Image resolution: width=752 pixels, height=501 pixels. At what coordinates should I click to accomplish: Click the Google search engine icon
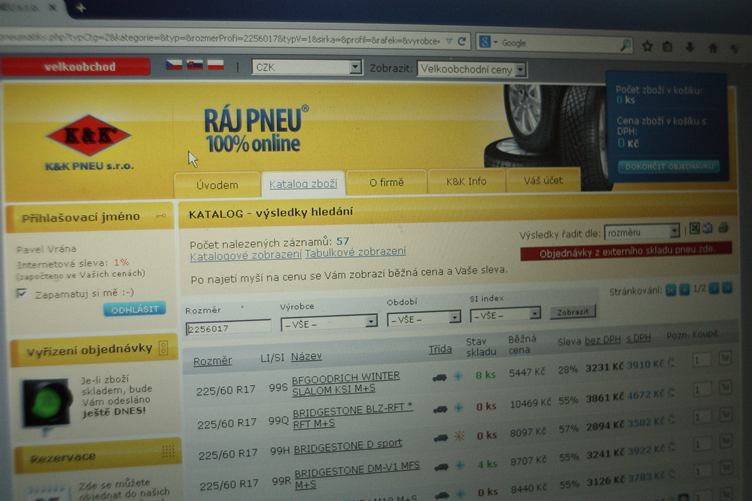[x=484, y=42]
